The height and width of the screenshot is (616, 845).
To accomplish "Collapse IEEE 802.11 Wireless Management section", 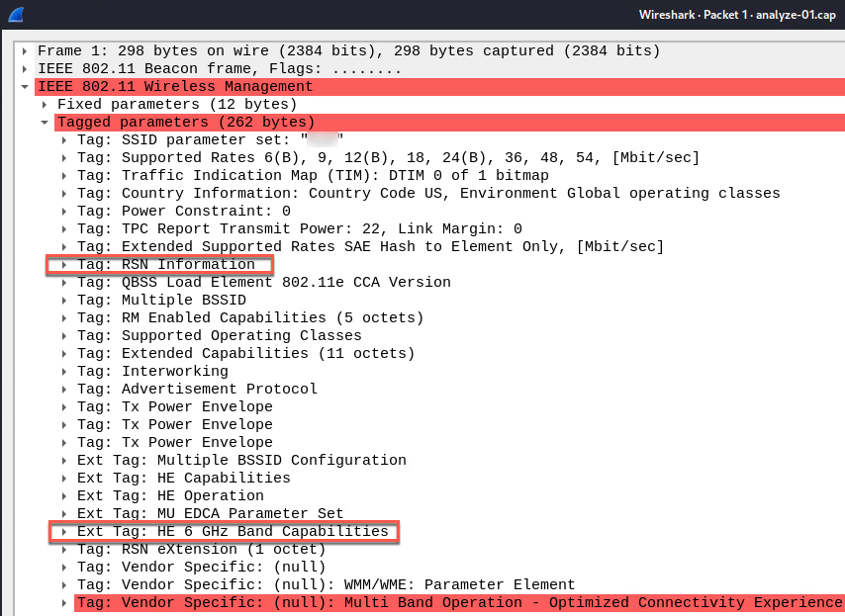I will (x=25, y=87).
